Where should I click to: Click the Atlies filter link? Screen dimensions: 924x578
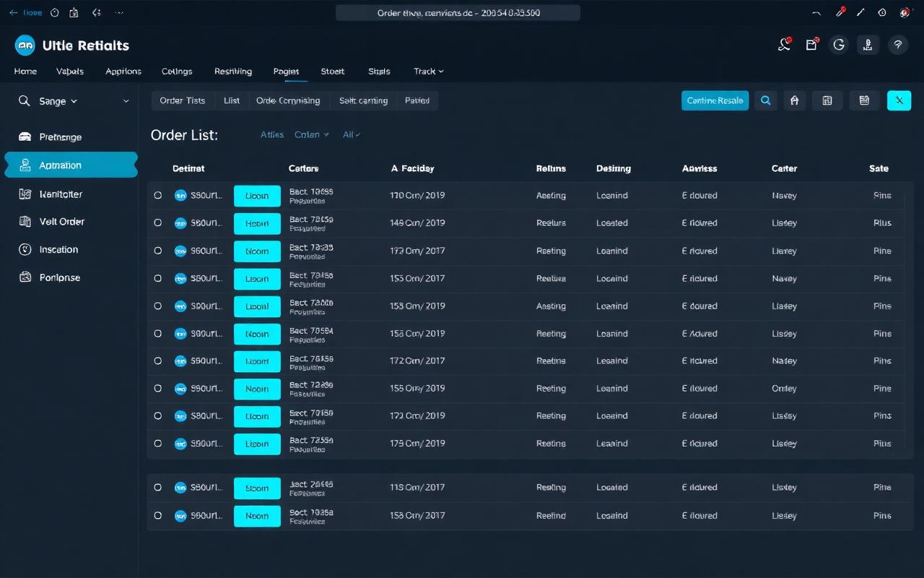click(x=272, y=134)
